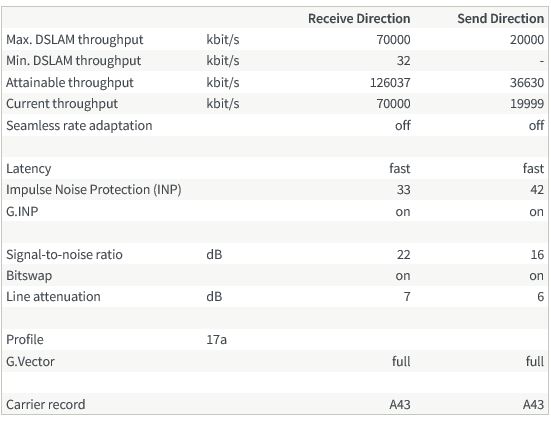Click the Seamless rate adaptation label

(79, 125)
